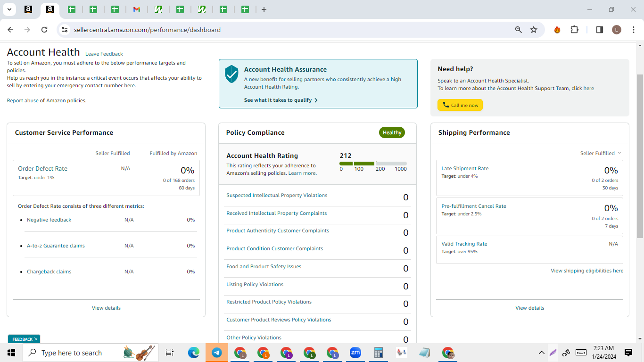Click Learn more about Account Health Rating
This screenshot has height=362, width=644.
click(302, 173)
